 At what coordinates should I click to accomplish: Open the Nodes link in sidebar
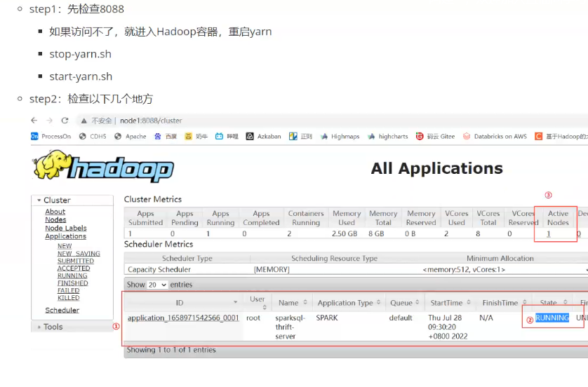pyautogui.click(x=55, y=220)
